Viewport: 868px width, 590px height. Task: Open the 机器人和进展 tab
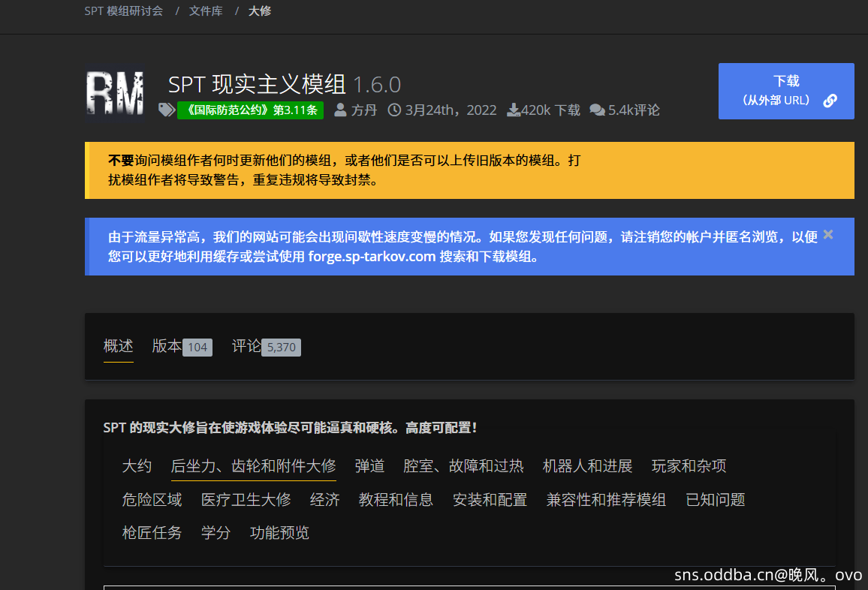point(587,466)
